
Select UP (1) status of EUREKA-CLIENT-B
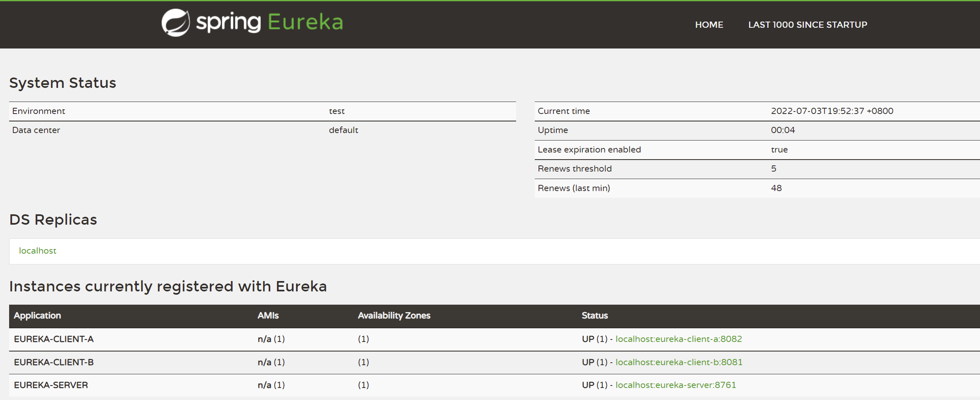click(x=594, y=362)
